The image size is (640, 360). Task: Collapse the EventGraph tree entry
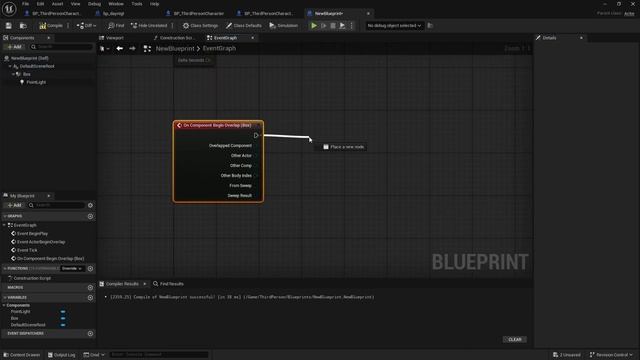(5, 225)
